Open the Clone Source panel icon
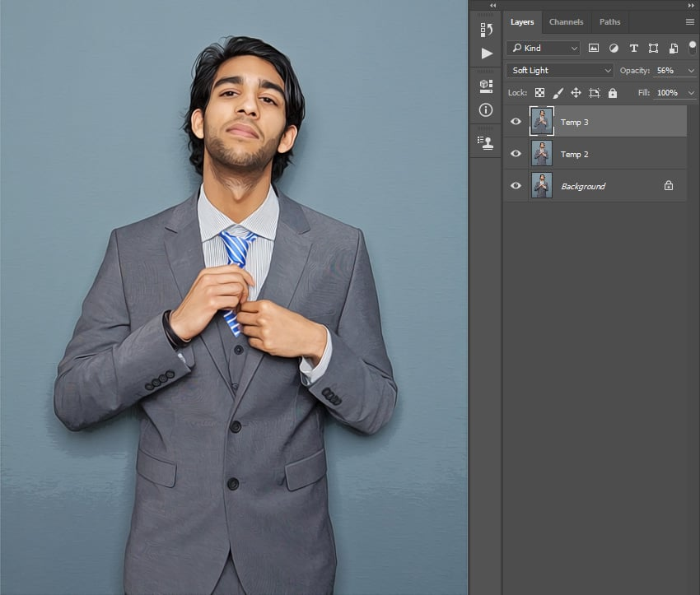This screenshot has width=700, height=595. 485,142
